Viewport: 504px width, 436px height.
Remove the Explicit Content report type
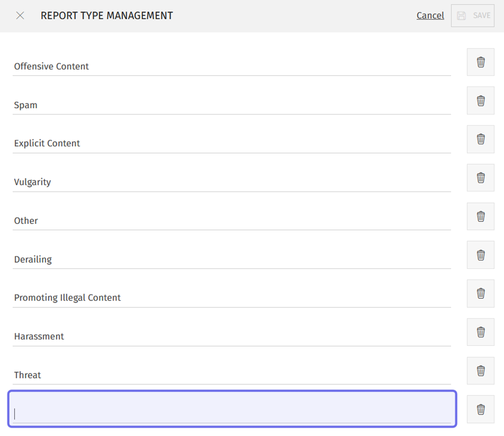481,139
